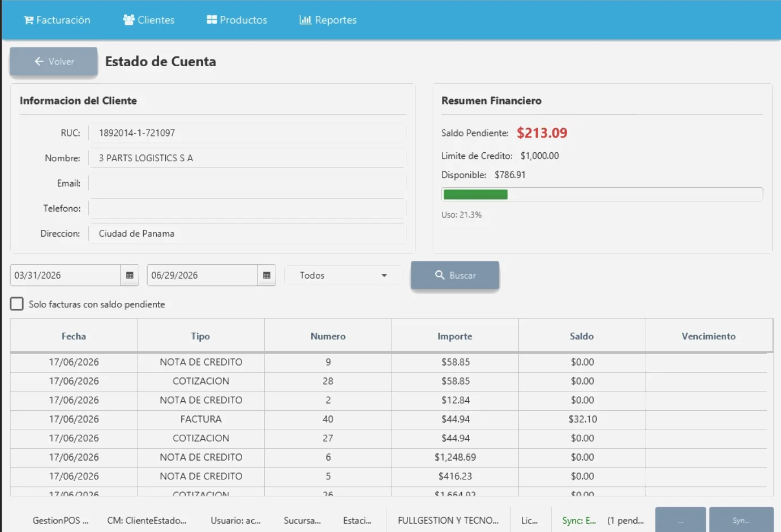Screen dimensions: 781x532
Task: Click FULLGESTION Y TECNO... in the status bar
Action: pos(448,521)
